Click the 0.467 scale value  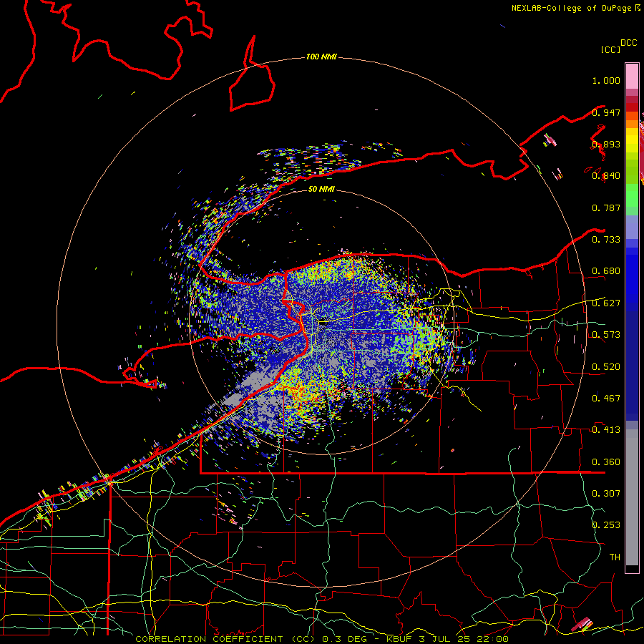coord(606,399)
